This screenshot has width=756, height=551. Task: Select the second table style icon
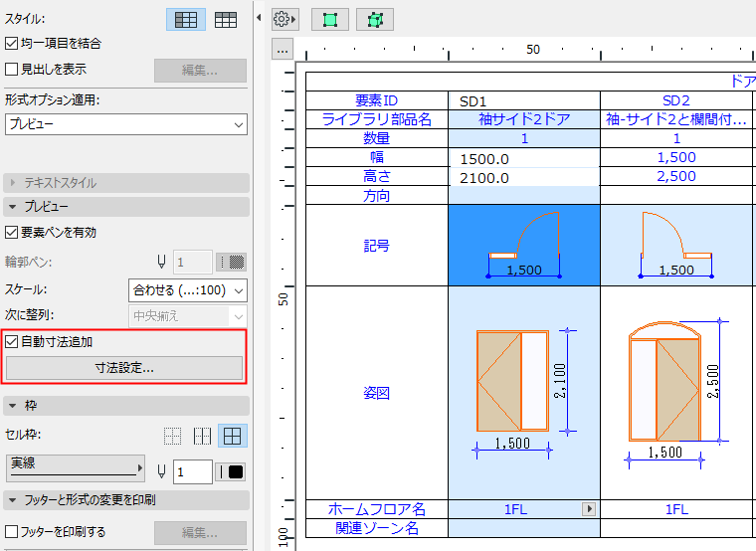coord(226,20)
